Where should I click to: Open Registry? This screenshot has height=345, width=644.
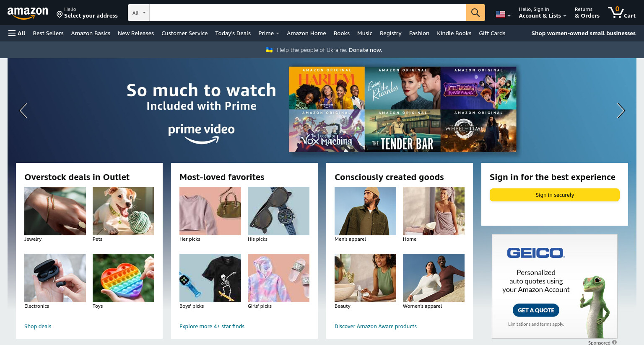pyautogui.click(x=390, y=33)
